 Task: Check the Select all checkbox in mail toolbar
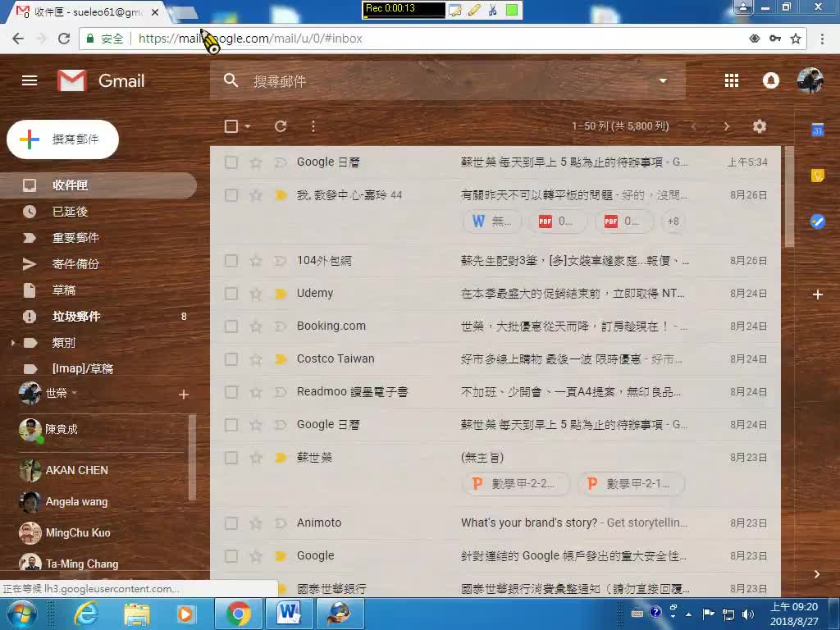pos(231,126)
